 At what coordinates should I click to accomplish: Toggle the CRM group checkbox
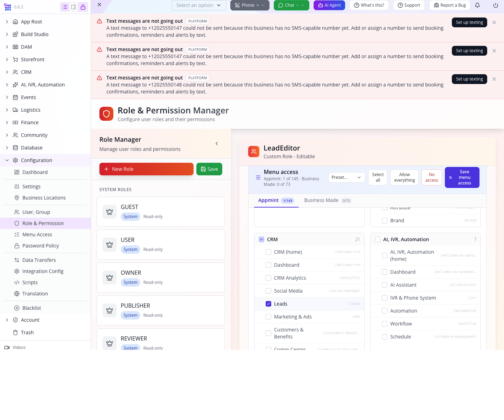click(261, 239)
